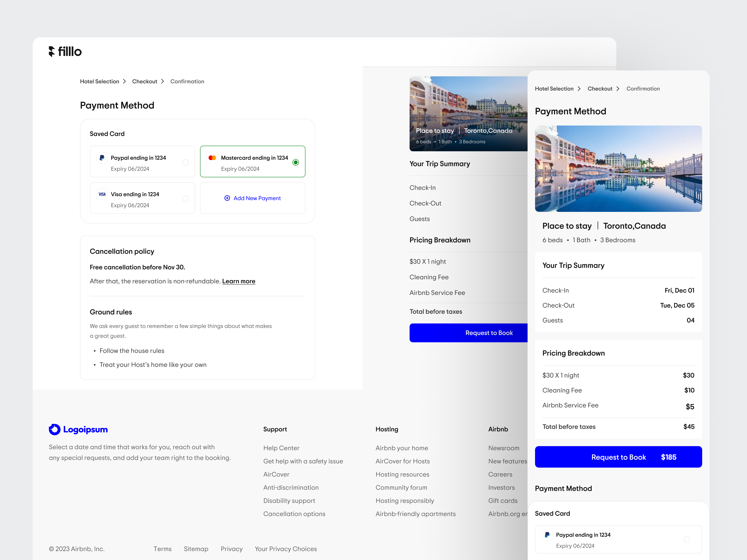
Task: Click the Your Privacy Choices footer link
Action: tap(286, 549)
